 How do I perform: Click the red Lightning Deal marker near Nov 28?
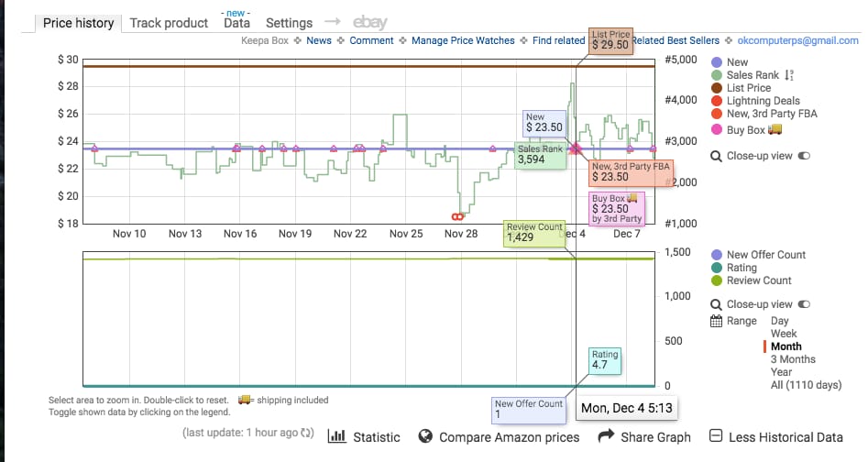[x=457, y=216]
